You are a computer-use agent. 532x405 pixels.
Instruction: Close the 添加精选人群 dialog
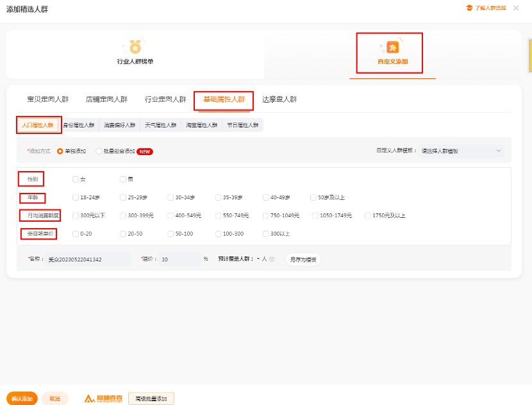[516, 8]
